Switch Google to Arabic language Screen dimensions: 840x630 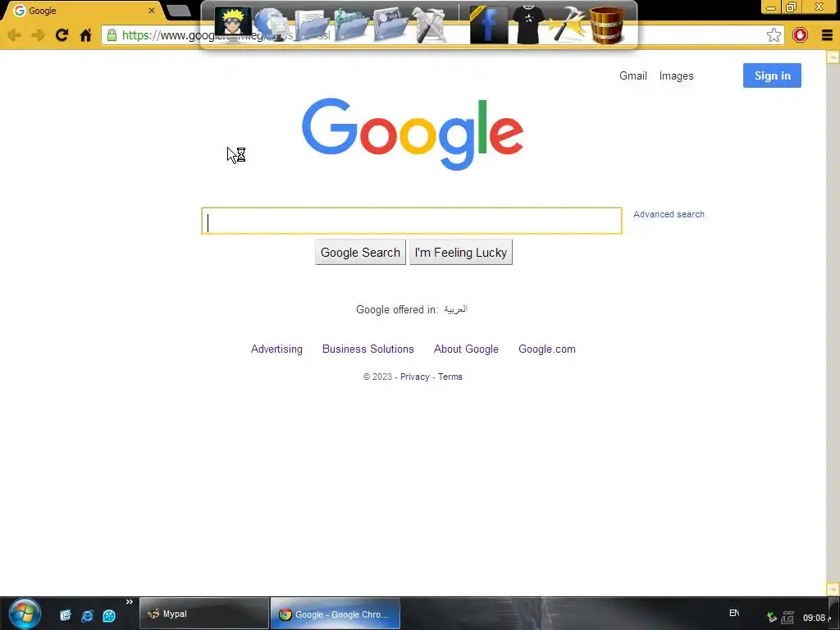[455, 309]
